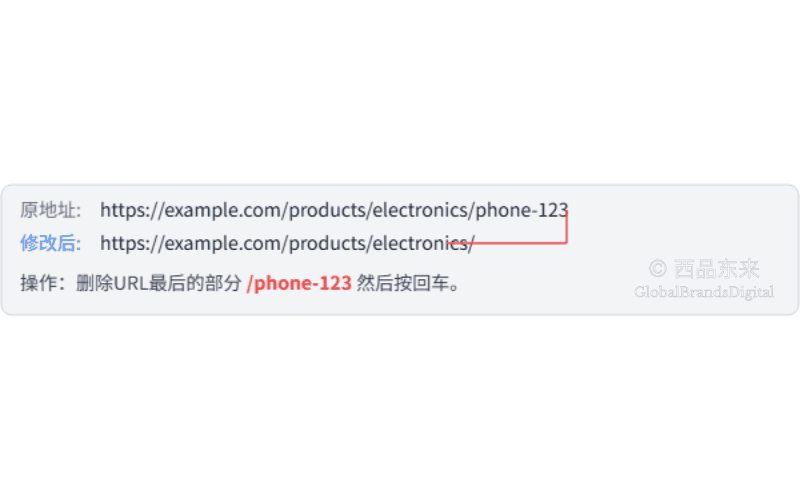
Task: Click the 西品东来 watermark text
Action: point(716,269)
